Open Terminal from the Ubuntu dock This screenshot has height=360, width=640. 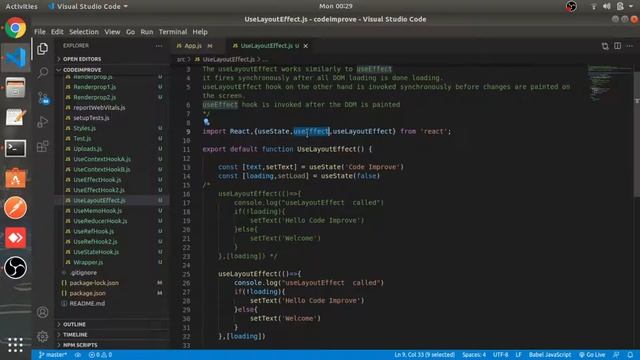[x=16, y=148]
